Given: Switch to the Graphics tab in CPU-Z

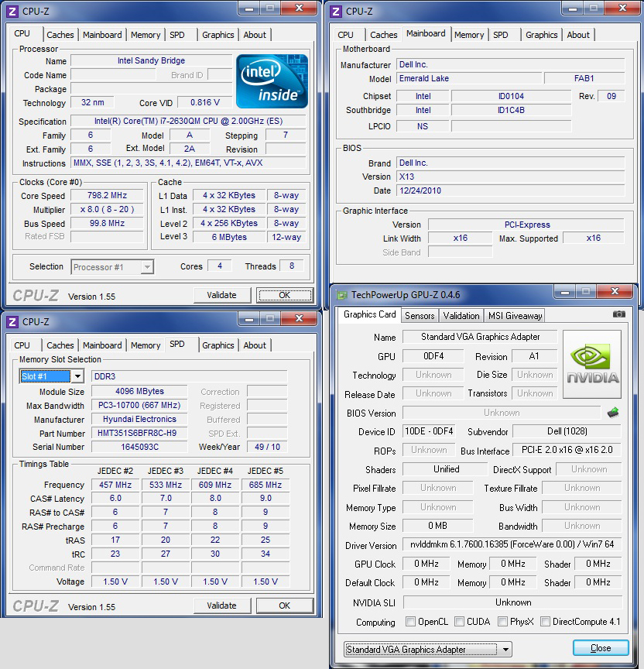Looking at the screenshot, I should pyautogui.click(x=218, y=35).
